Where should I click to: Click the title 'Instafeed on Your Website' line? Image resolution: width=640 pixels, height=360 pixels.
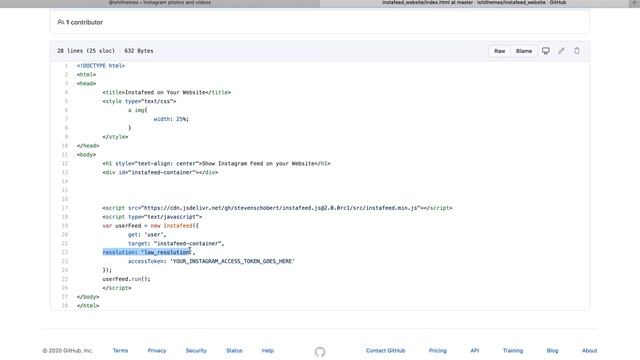coord(167,92)
